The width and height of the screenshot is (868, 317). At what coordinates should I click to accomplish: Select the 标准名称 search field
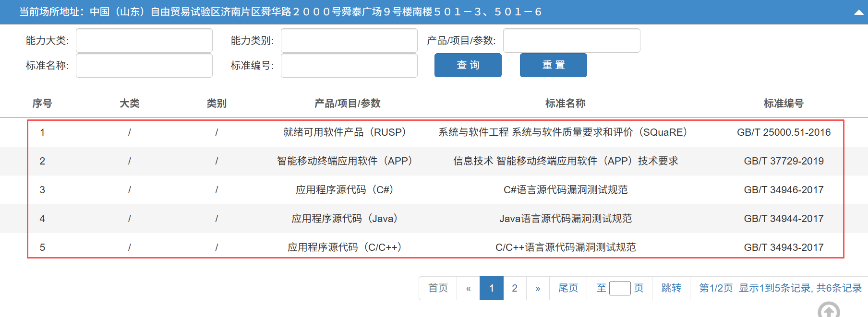click(x=144, y=66)
